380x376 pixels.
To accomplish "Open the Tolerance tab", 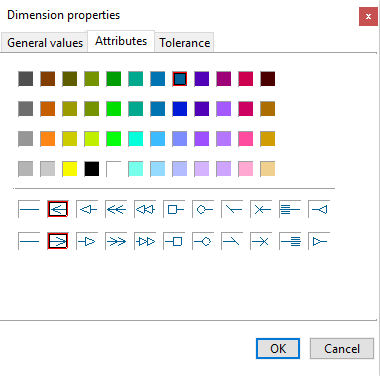I will (x=184, y=43).
